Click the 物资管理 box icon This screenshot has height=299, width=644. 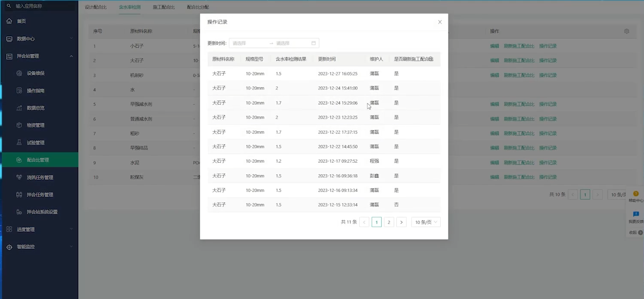[x=19, y=125]
